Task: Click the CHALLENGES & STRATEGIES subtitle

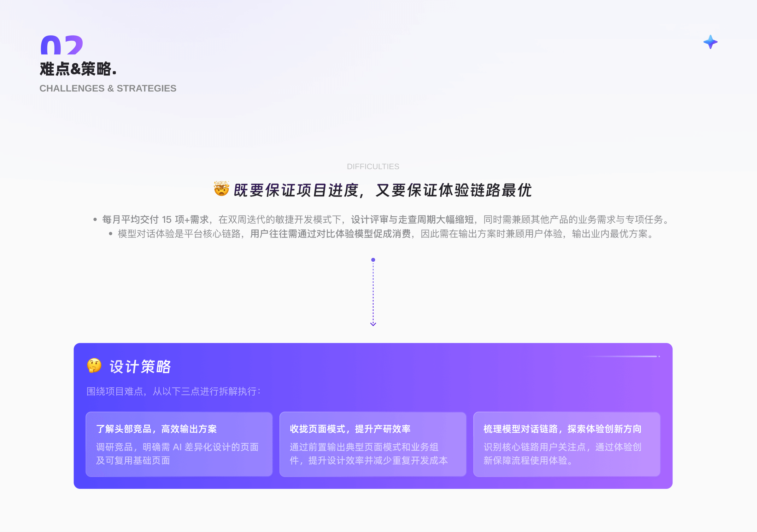Action: pos(108,88)
